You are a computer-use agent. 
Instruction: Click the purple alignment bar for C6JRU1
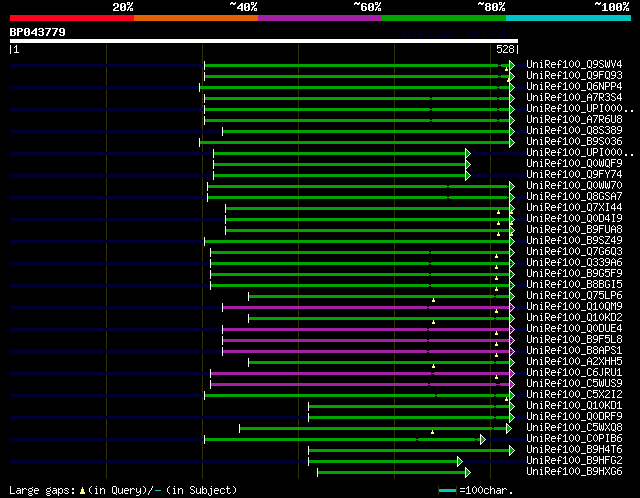click(360, 374)
